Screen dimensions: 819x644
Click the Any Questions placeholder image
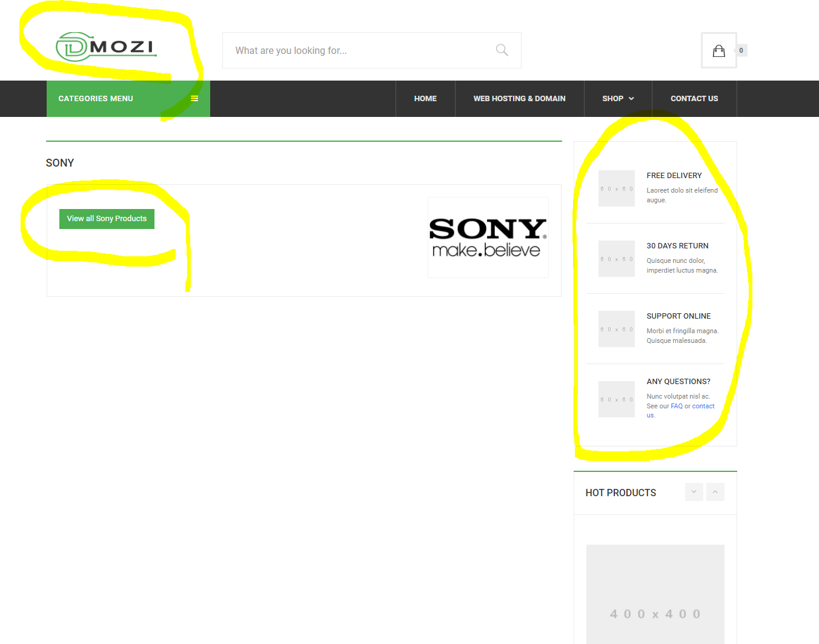point(617,399)
